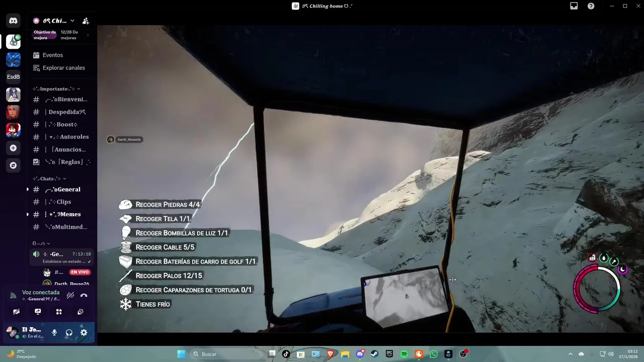Mute the microphone in user panel

click(54, 333)
